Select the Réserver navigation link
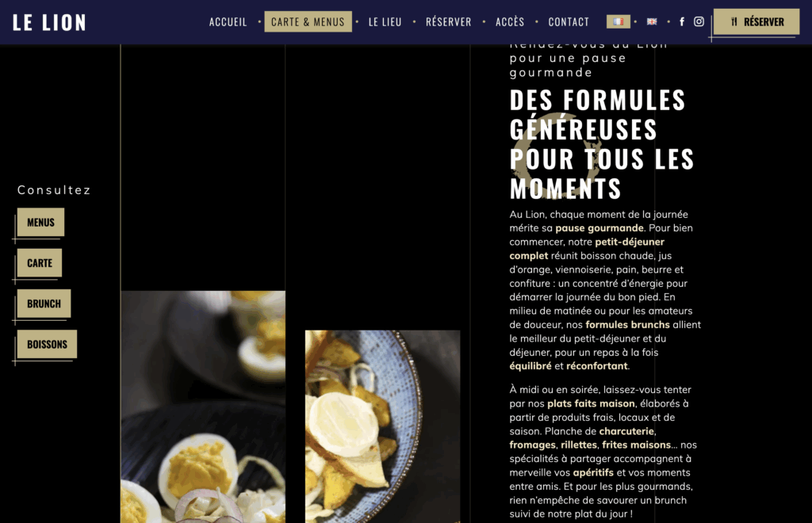 coord(449,21)
